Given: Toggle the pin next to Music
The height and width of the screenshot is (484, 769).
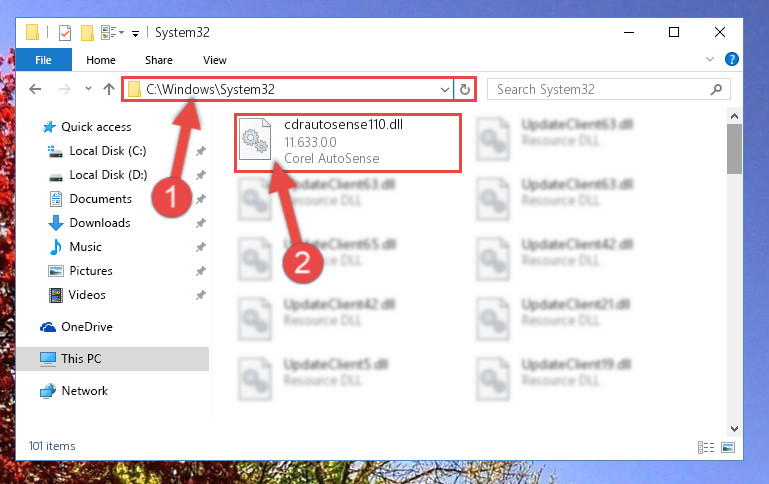Looking at the screenshot, I should click(x=201, y=247).
